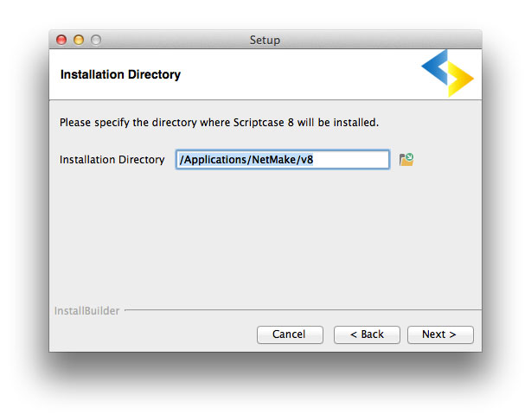Click the 'Setup' window title
The width and height of the screenshot is (531, 420).
pyautogui.click(x=265, y=40)
